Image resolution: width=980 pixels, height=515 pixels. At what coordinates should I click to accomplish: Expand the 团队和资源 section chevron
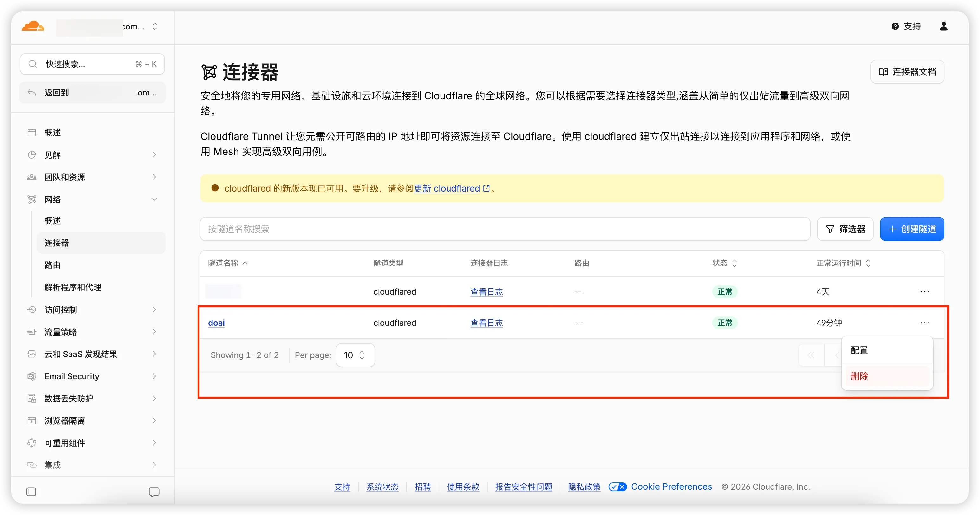(x=154, y=177)
